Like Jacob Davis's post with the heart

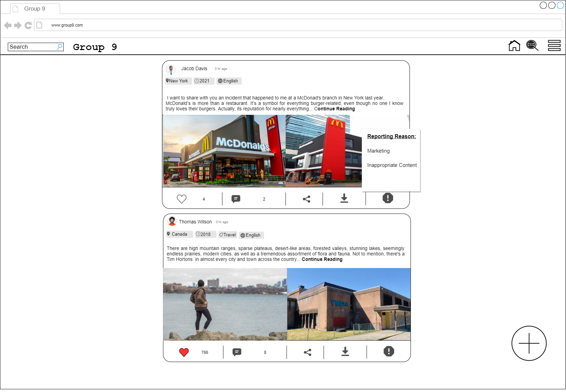(x=182, y=199)
